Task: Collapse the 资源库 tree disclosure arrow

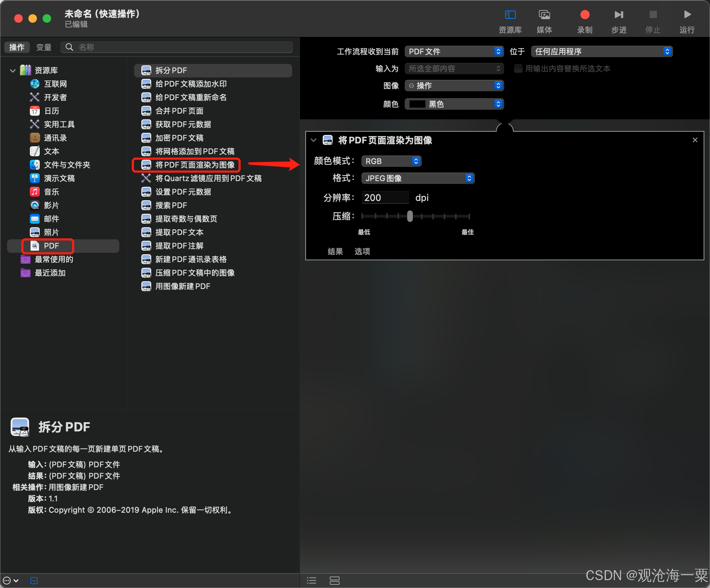Action: point(13,71)
